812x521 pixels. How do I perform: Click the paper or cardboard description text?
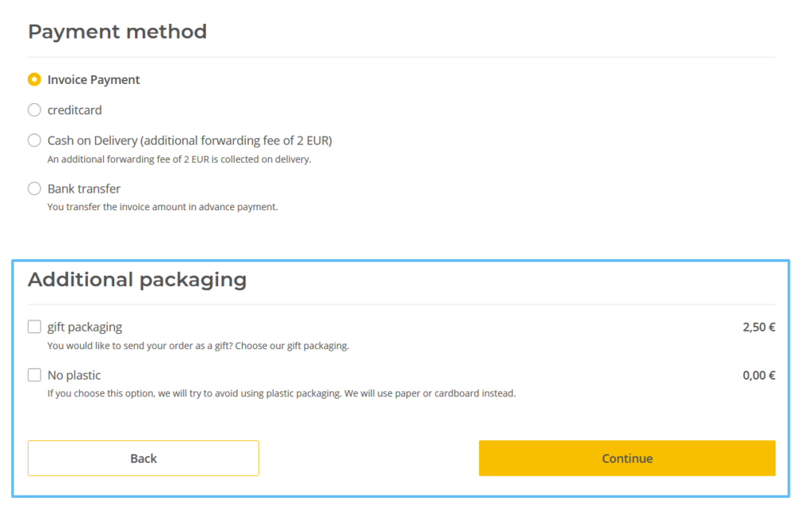point(282,393)
